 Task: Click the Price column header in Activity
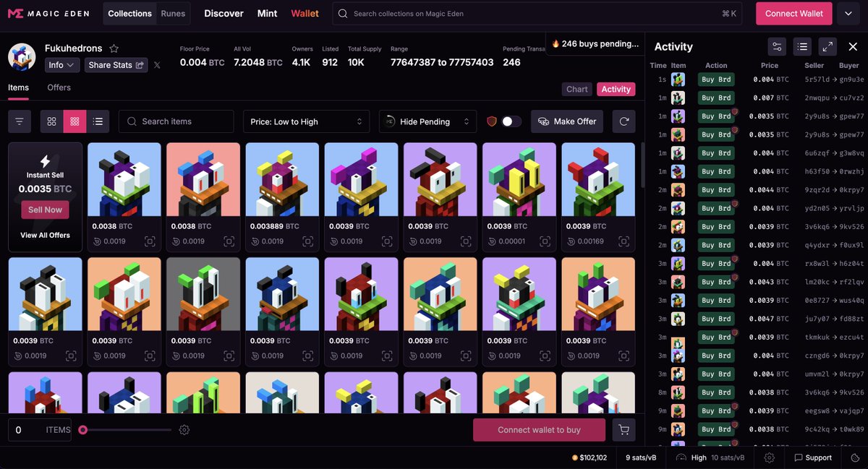(770, 65)
